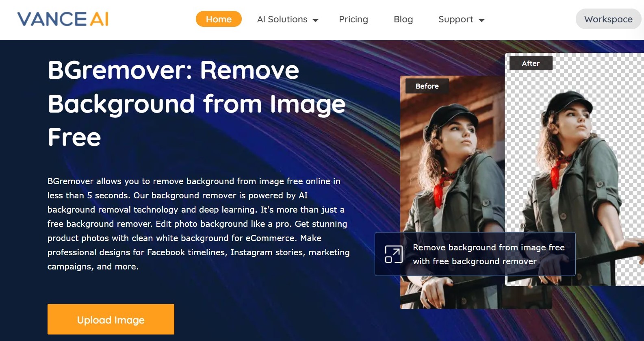The height and width of the screenshot is (341, 644).
Task: Click the After label on photo
Action: (x=531, y=63)
